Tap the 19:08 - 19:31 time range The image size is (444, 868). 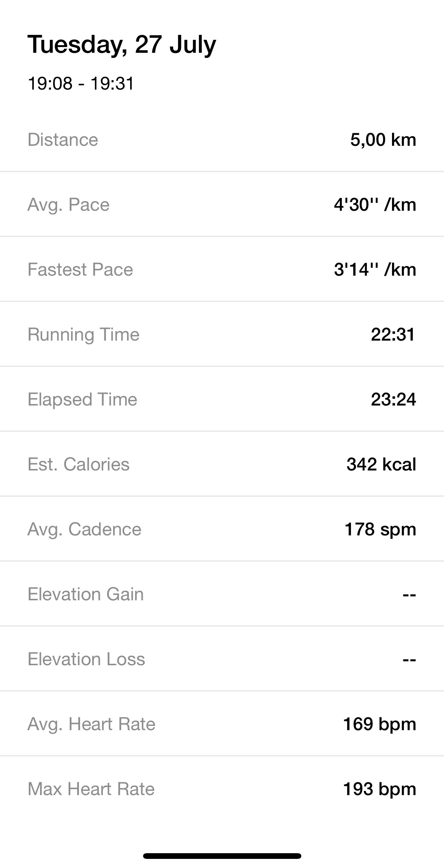(x=81, y=84)
